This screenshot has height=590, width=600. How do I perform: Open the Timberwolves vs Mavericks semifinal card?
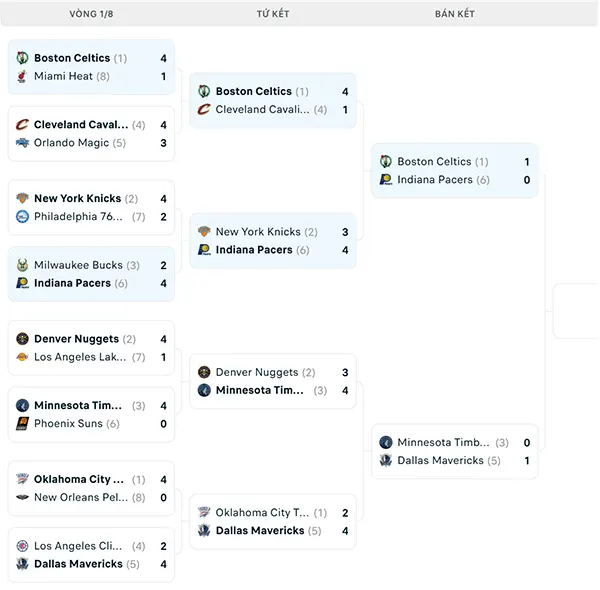455,451
